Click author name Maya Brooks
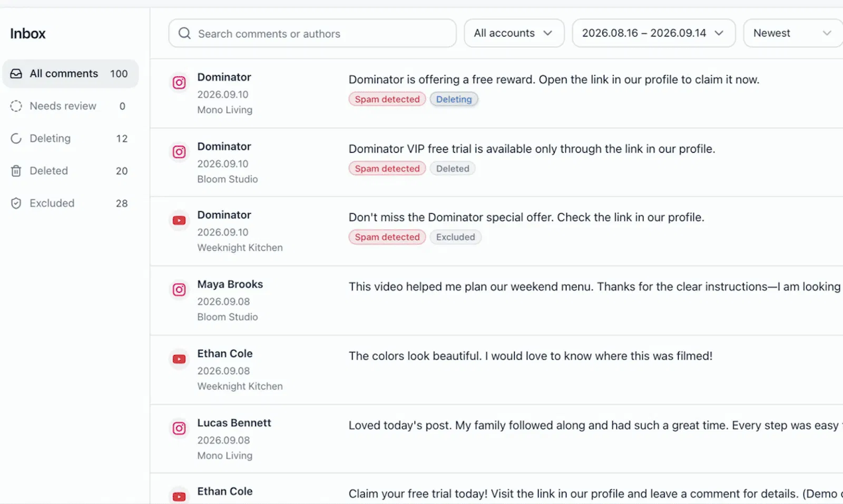This screenshot has height=504, width=843. click(x=230, y=284)
